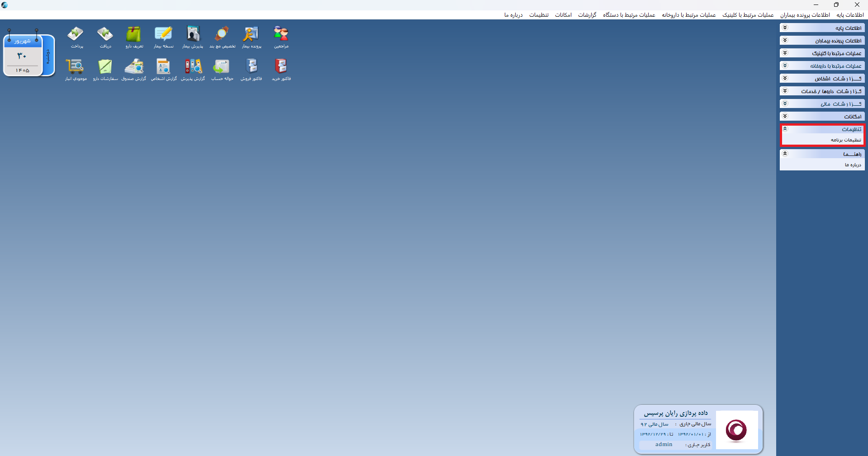This screenshot has height=456, width=868.
Task: Open اطلاعات پایه in the menu bar
Action: pos(850,15)
